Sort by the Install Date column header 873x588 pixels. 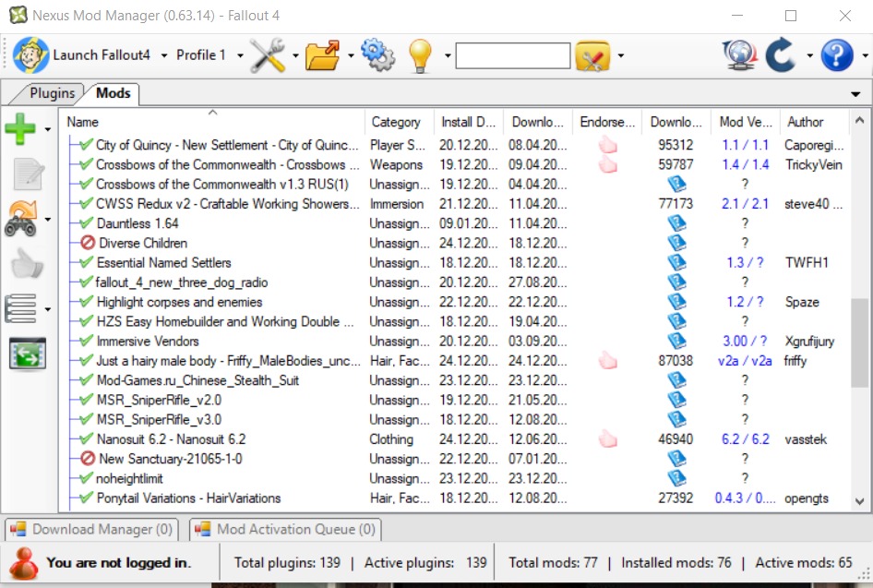coord(469,122)
